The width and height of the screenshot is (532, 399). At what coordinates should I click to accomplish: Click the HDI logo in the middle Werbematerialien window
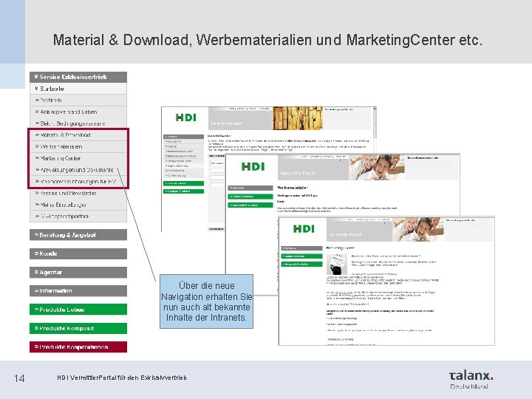(x=253, y=166)
